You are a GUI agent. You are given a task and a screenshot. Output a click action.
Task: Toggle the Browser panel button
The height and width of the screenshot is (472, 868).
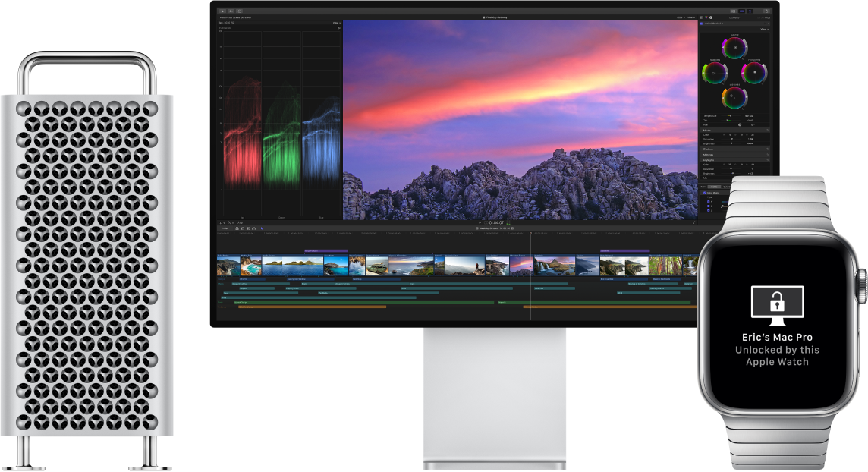(733, 11)
